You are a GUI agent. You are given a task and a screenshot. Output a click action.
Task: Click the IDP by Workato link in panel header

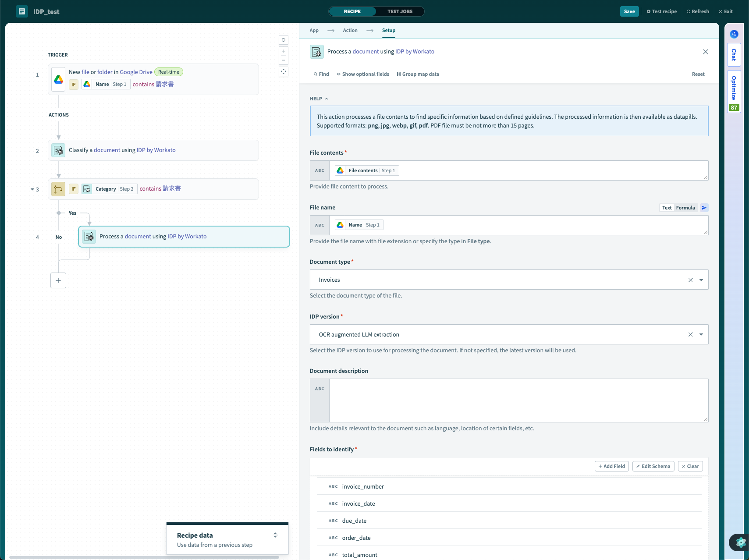point(415,52)
